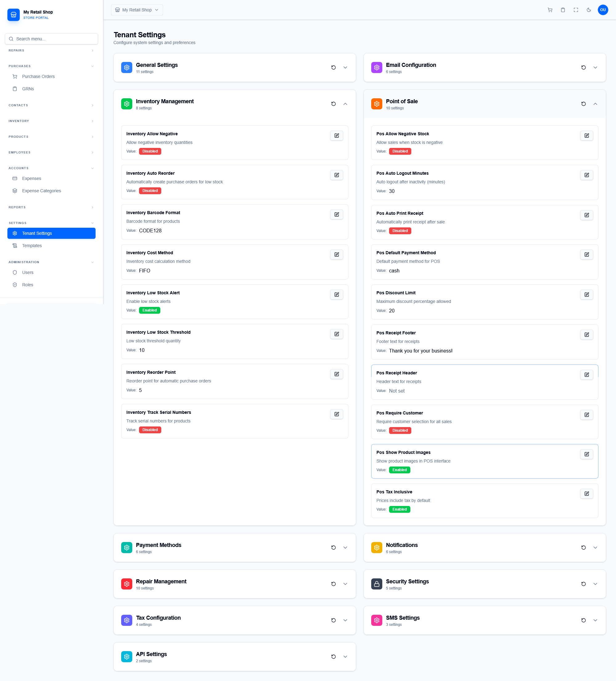Open the OU user avatar menu
Screen dimensions: 616x681
click(x=603, y=10)
